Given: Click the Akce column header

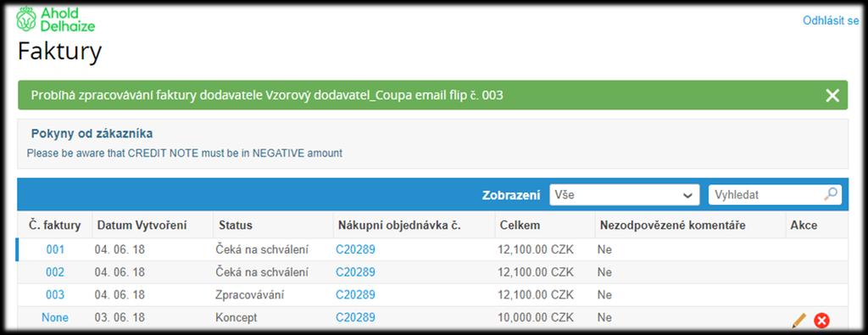Looking at the screenshot, I should 804,226.
